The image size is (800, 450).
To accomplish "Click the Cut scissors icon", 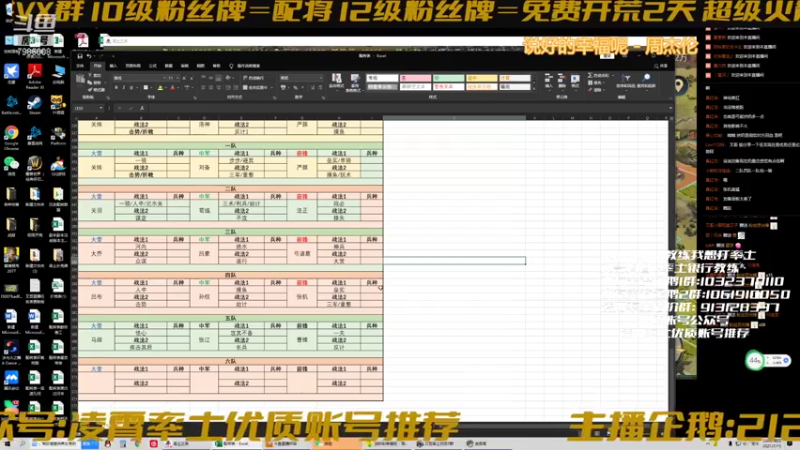I will 90,76.
